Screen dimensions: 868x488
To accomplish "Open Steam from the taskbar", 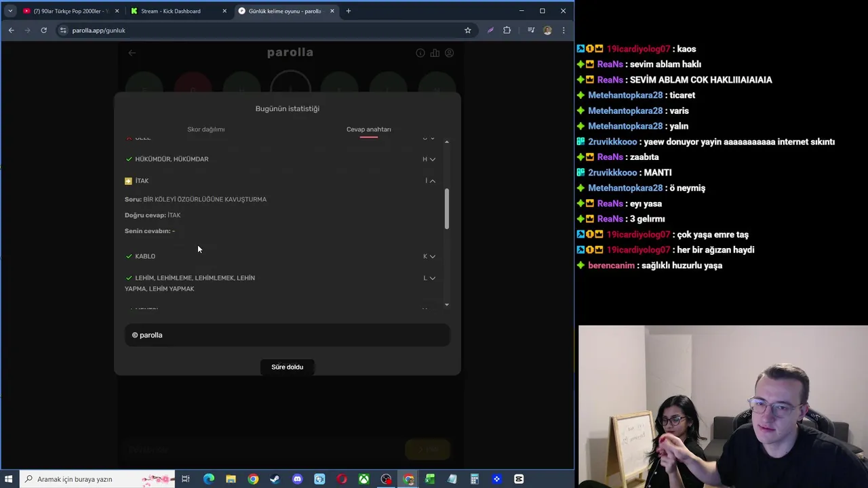I will [x=275, y=479].
